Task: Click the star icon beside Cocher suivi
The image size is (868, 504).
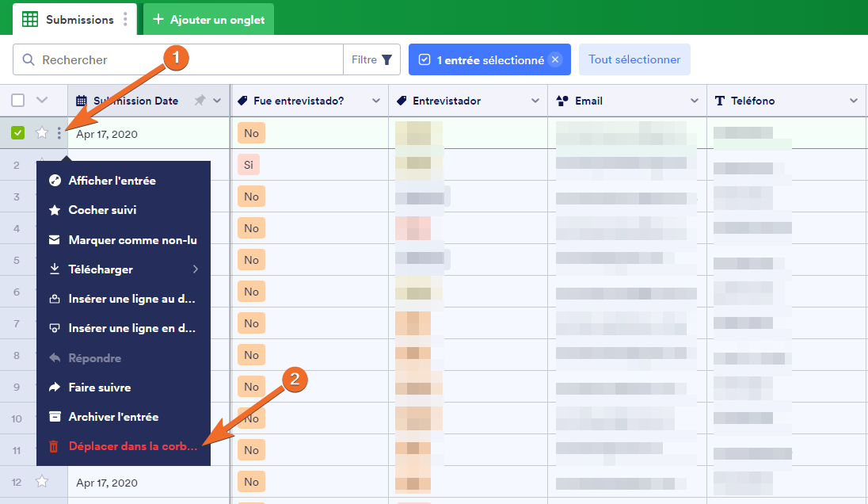Action: pos(54,210)
